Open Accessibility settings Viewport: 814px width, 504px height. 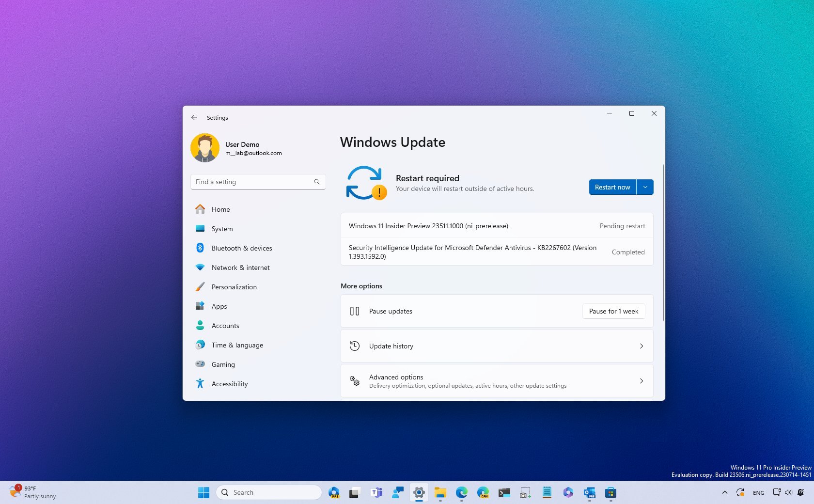(x=229, y=383)
